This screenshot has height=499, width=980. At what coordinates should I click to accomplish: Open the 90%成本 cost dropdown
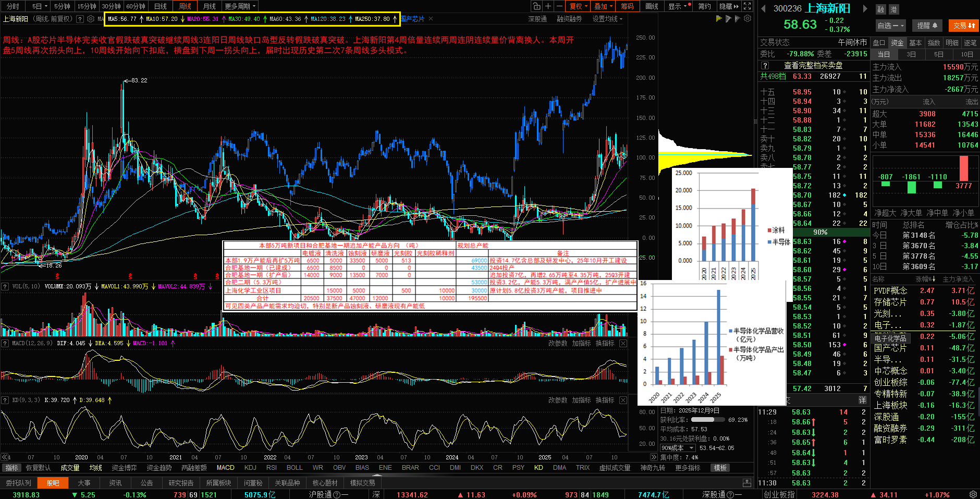point(678,448)
